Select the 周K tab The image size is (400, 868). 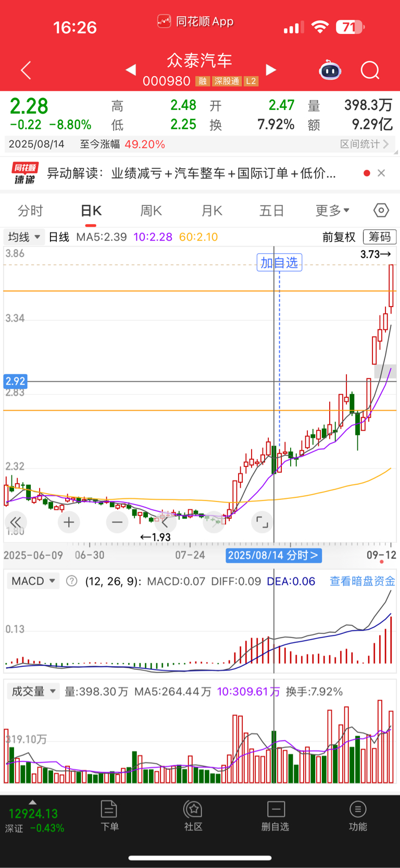pos(151,211)
